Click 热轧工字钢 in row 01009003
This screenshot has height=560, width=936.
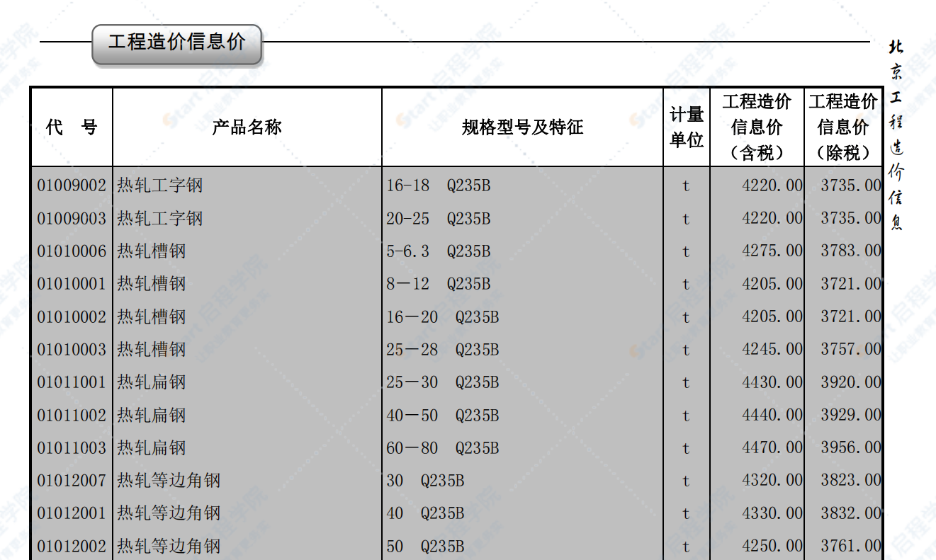160,219
